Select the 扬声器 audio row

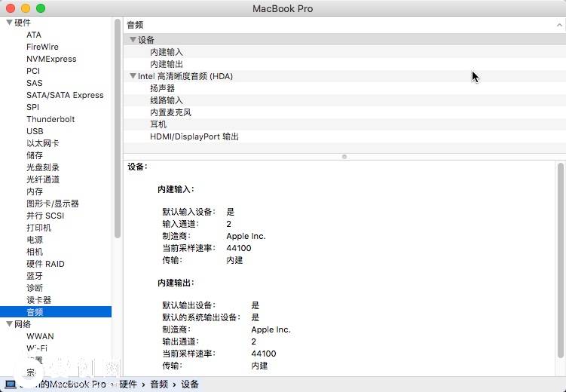(x=162, y=88)
